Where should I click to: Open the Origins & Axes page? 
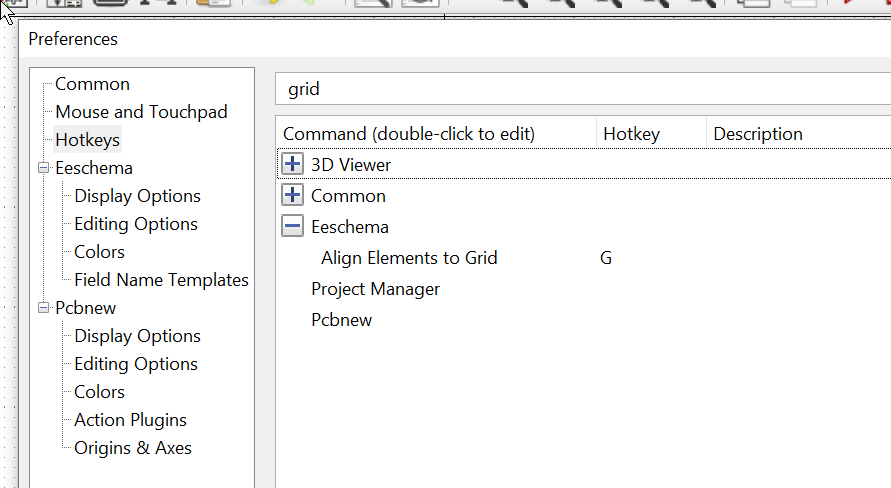tap(133, 448)
